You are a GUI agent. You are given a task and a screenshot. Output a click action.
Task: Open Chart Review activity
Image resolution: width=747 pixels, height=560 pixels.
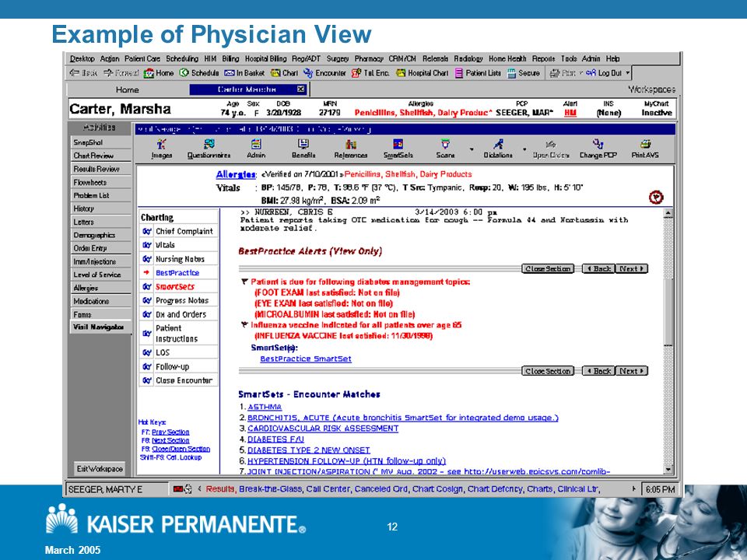tap(100, 156)
